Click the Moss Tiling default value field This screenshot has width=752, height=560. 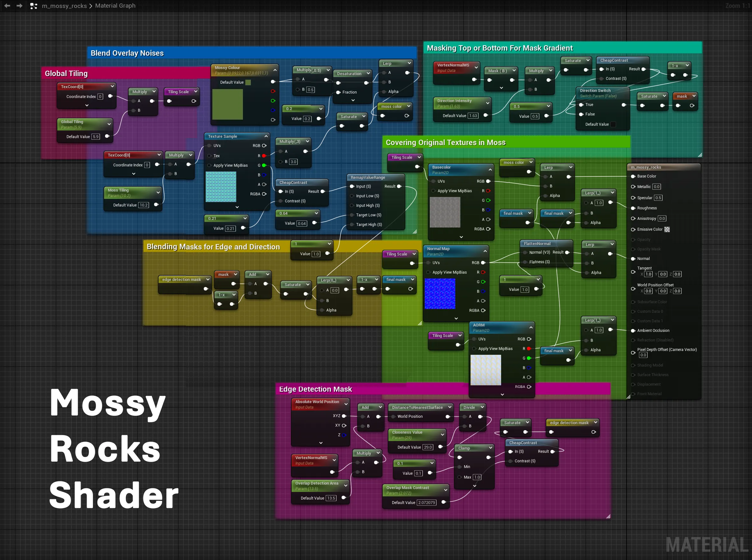(144, 205)
